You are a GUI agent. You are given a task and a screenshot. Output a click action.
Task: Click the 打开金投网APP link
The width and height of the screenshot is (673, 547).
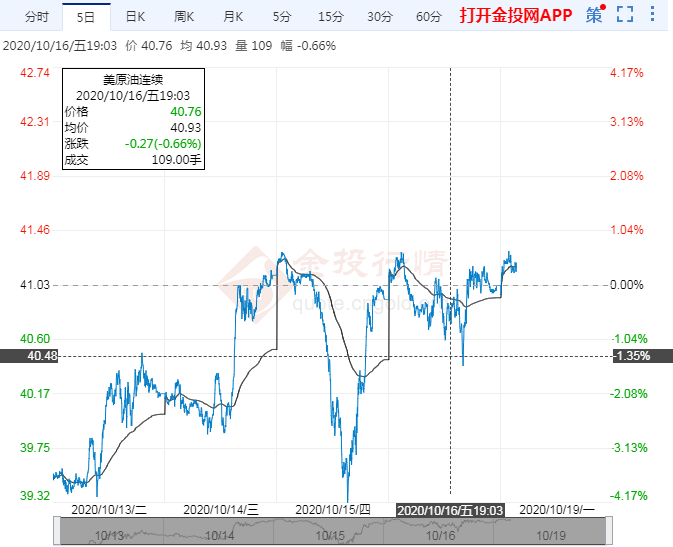pos(516,16)
